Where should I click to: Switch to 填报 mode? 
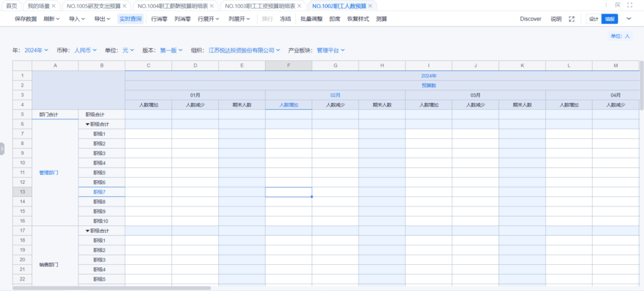point(610,19)
